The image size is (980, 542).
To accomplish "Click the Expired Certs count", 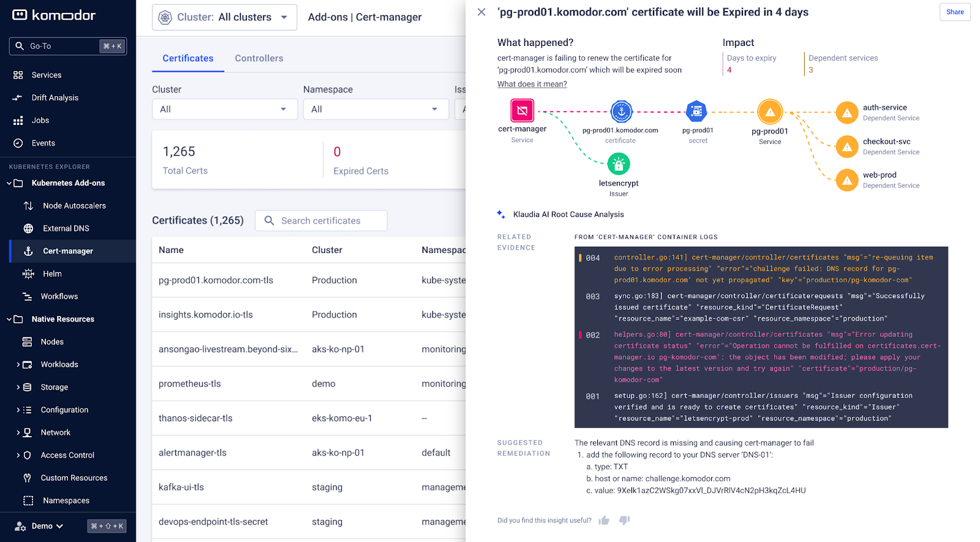I will point(337,151).
